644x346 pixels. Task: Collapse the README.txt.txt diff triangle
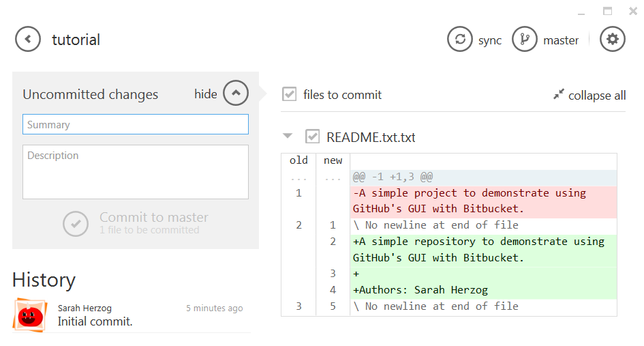[288, 136]
